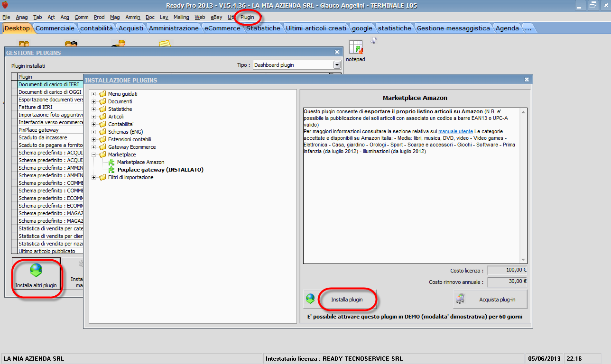Open the notepad desktop shortcut icon

click(x=356, y=47)
